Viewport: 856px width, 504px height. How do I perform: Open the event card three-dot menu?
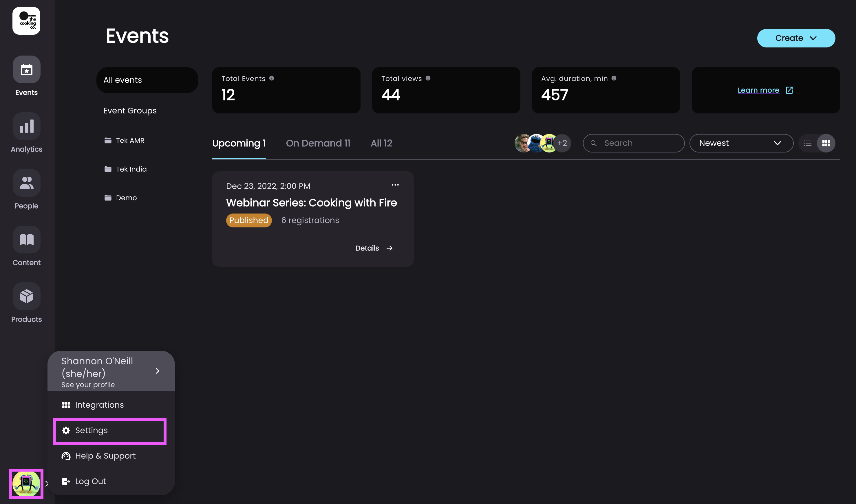395,185
